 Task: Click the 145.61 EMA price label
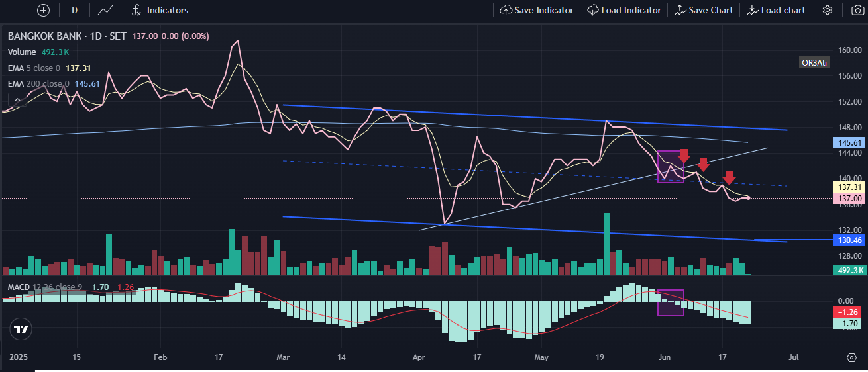[849, 142]
